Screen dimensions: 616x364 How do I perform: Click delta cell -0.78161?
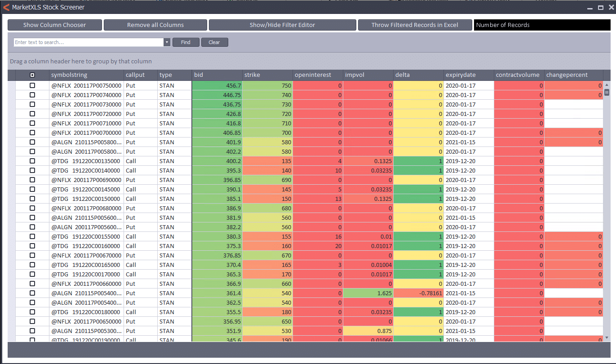pyautogui.click(x=418, y=293)
